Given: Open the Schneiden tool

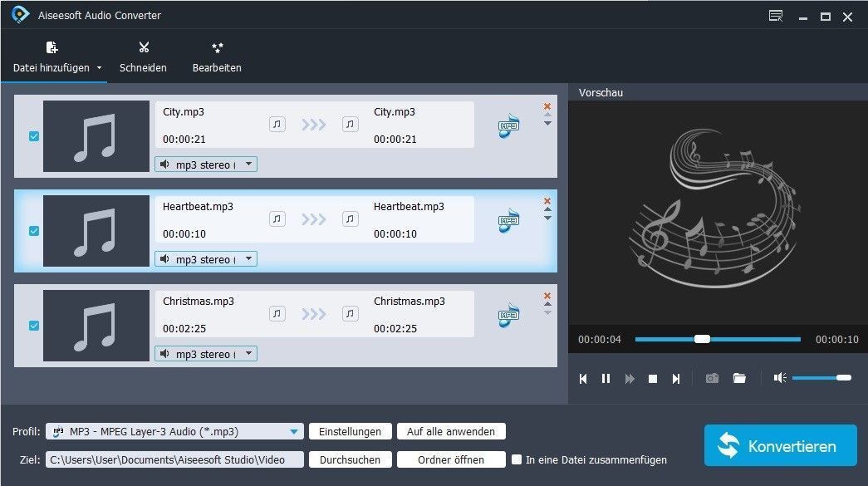Looking at the screenshot, I should 143,56.
